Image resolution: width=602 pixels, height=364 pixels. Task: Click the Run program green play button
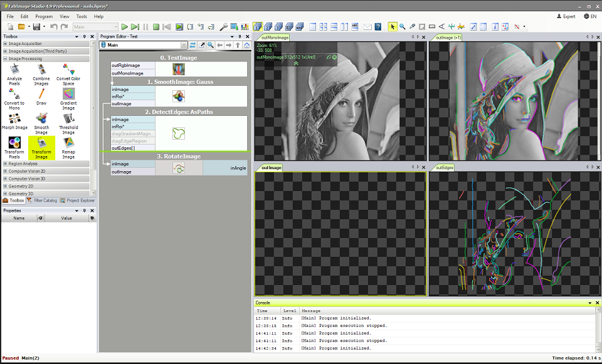click(x=124, y=27)
